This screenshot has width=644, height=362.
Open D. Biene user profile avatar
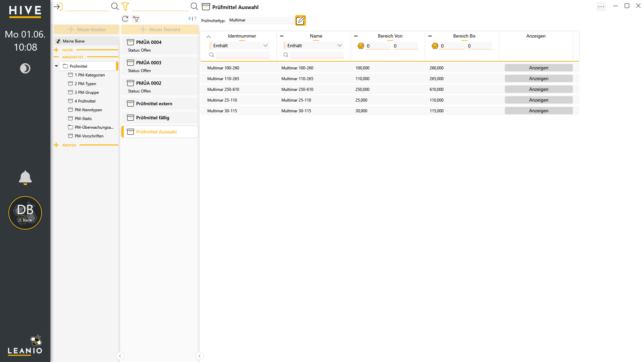(x=25, y=213)
